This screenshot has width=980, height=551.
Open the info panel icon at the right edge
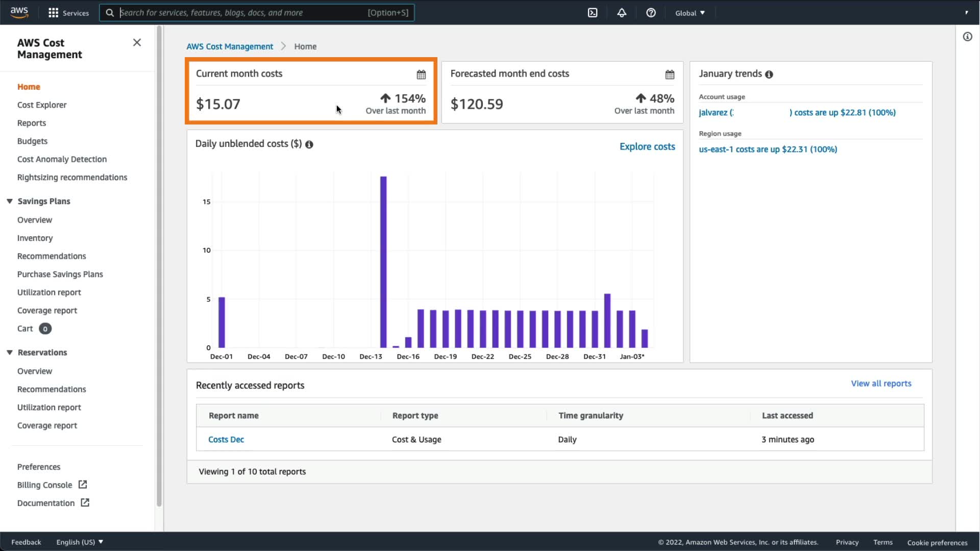tap(967, 37)
